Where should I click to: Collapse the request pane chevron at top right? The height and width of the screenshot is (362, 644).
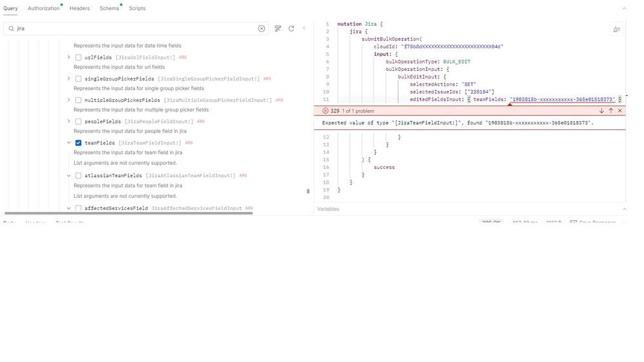pos(624,8)
